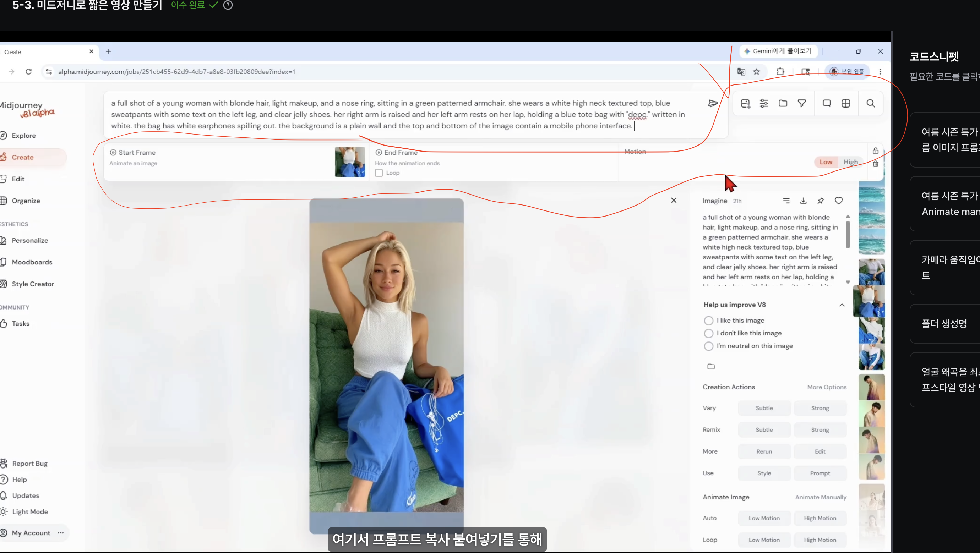This screenshot has width=980, height=553.
Task: Open the My Account ellipsis options
Action: pos(60,533)
